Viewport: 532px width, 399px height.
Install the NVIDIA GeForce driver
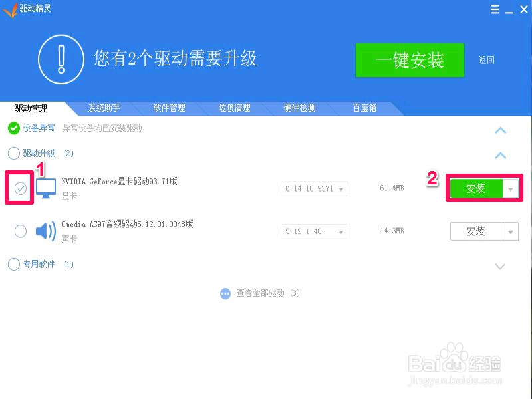click(x=476, y=189)
